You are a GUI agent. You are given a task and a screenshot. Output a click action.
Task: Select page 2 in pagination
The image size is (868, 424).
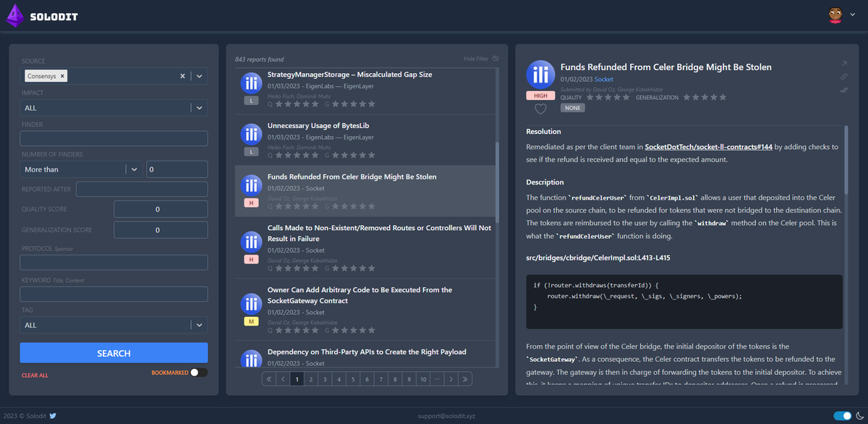tap(310, 378)
